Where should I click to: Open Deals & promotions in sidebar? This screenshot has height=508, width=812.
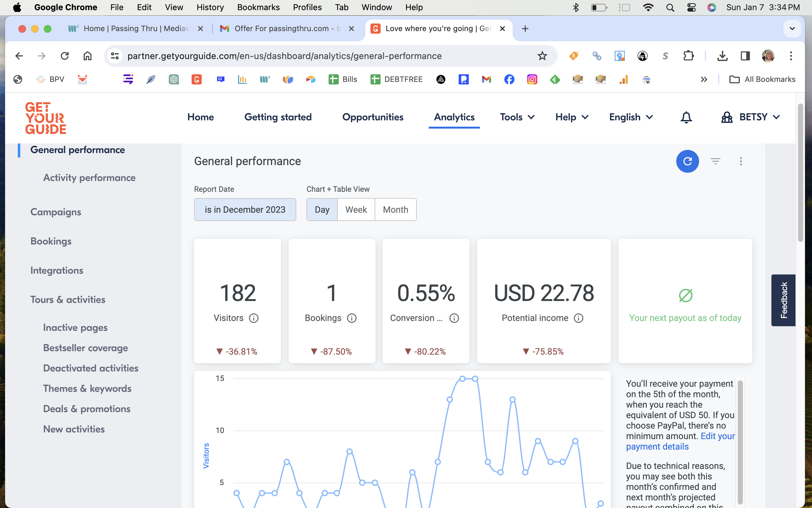pyautogui.click(x=87, y=409)
